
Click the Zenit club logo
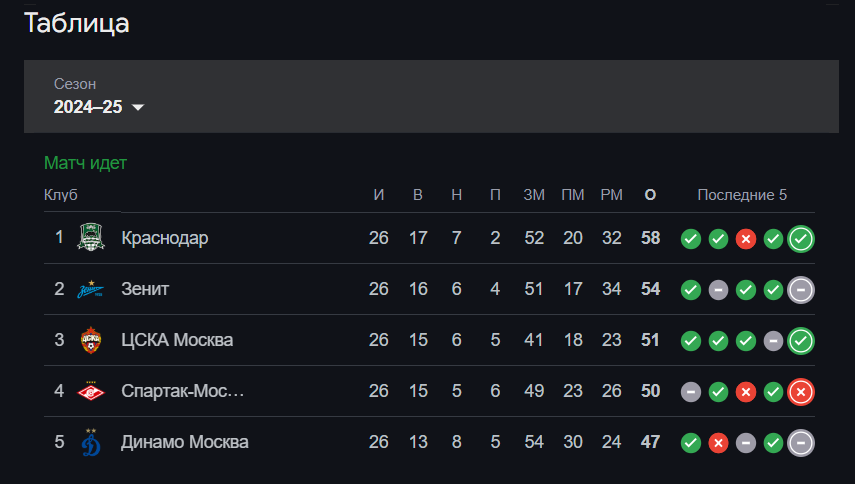point(91,289)
